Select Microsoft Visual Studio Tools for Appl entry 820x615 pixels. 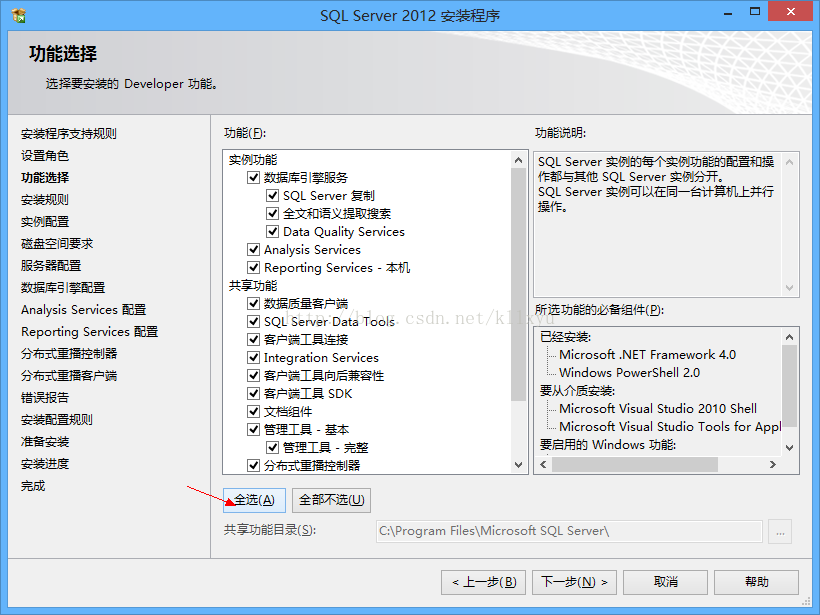[670, 426]
